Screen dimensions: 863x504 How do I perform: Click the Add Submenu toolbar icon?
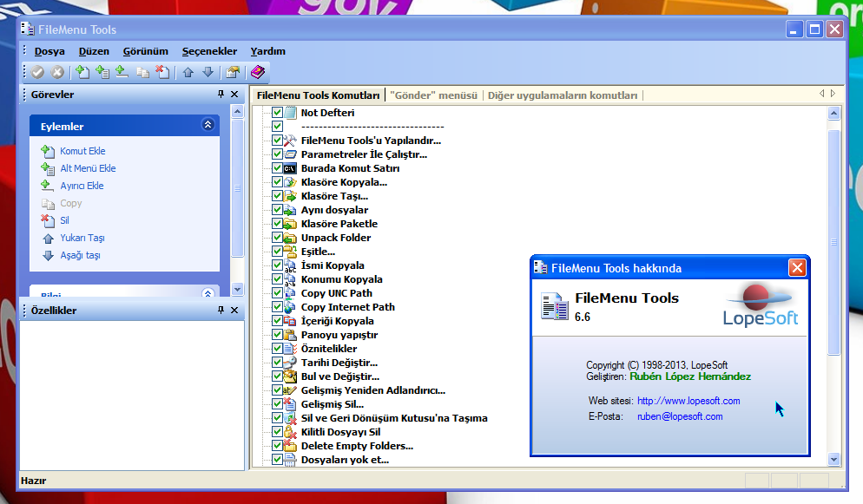click(102, 72)
